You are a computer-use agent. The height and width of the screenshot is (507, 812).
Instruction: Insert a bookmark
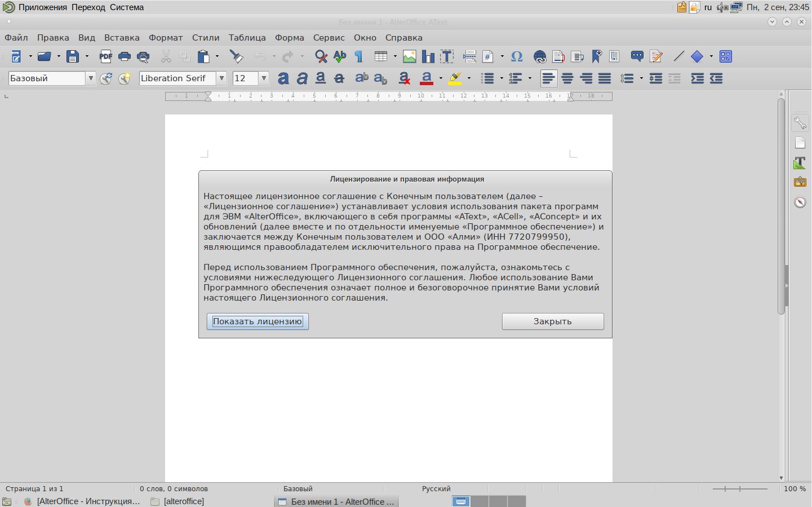click(x=596, y=56)
